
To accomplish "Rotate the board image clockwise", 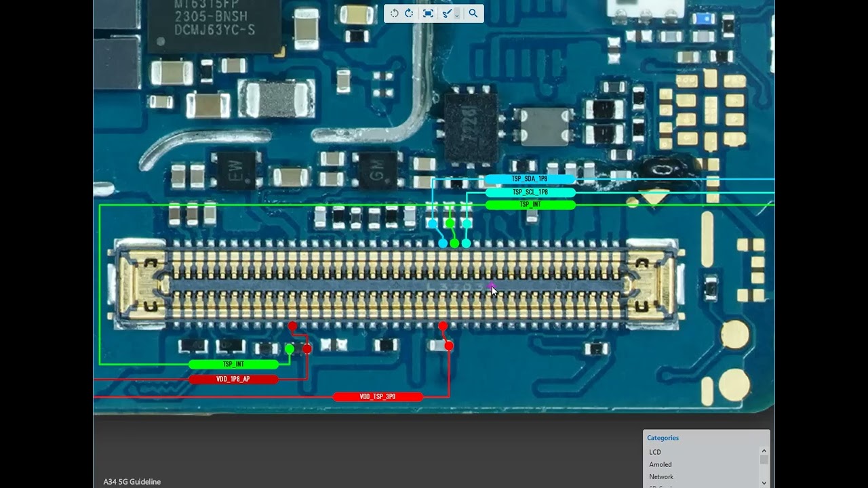I will [x=409, y=13].
